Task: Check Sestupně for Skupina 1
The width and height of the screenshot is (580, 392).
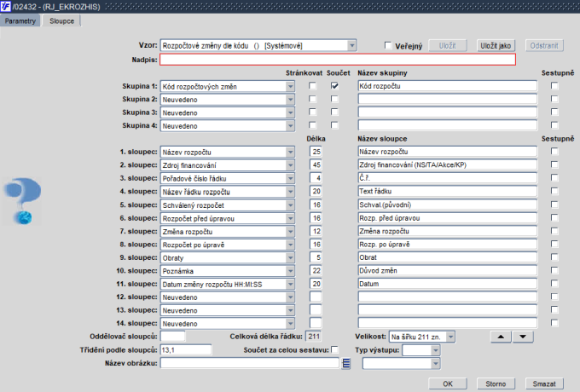Action: (554, 86)
